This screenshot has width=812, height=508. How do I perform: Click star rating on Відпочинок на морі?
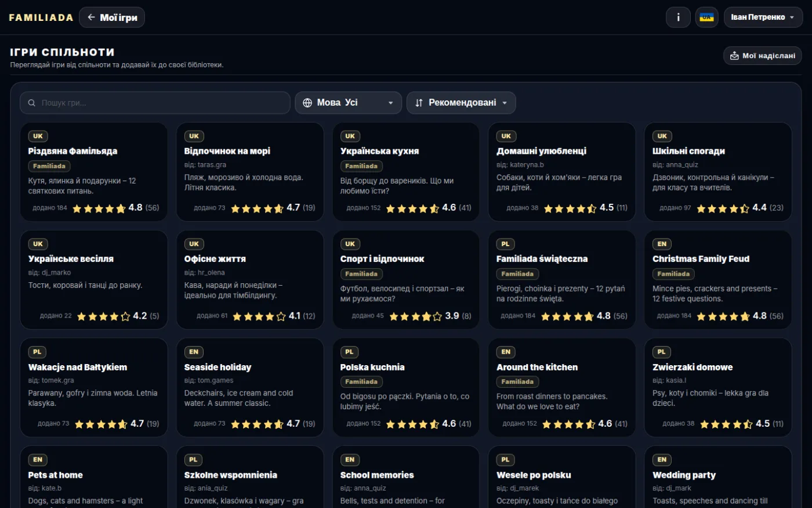257,208
